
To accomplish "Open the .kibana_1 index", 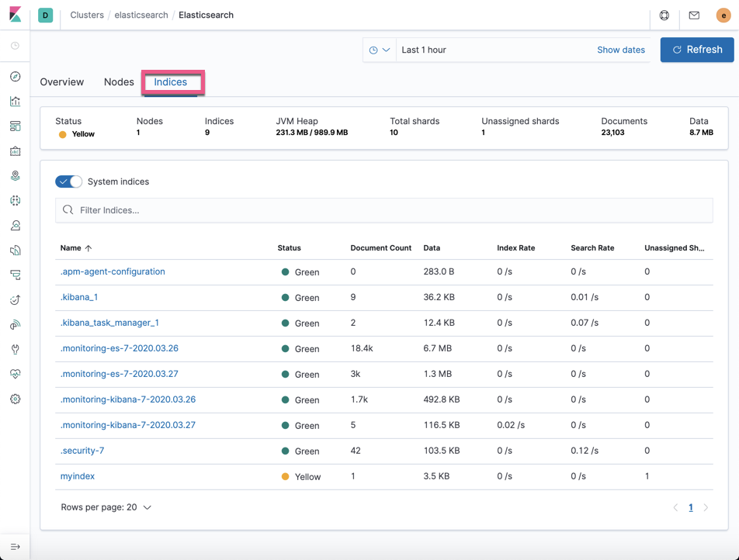I will (79, 297).
